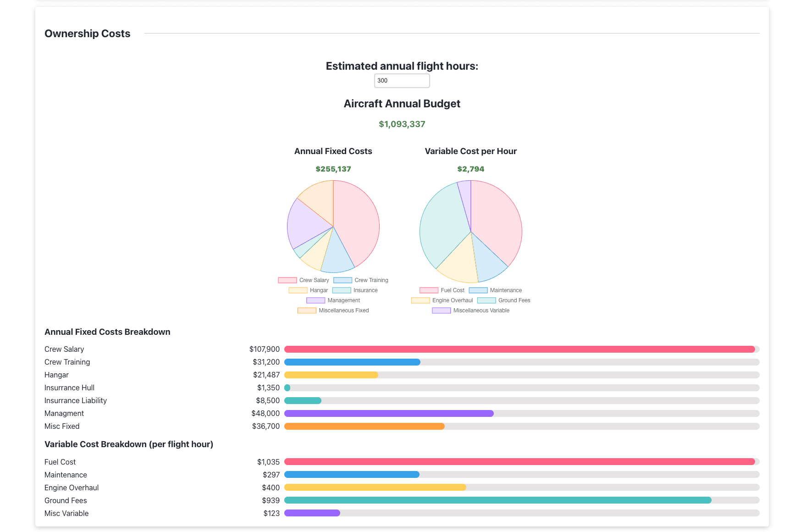Click the $2,794 variable cost value

coord(471,169)
